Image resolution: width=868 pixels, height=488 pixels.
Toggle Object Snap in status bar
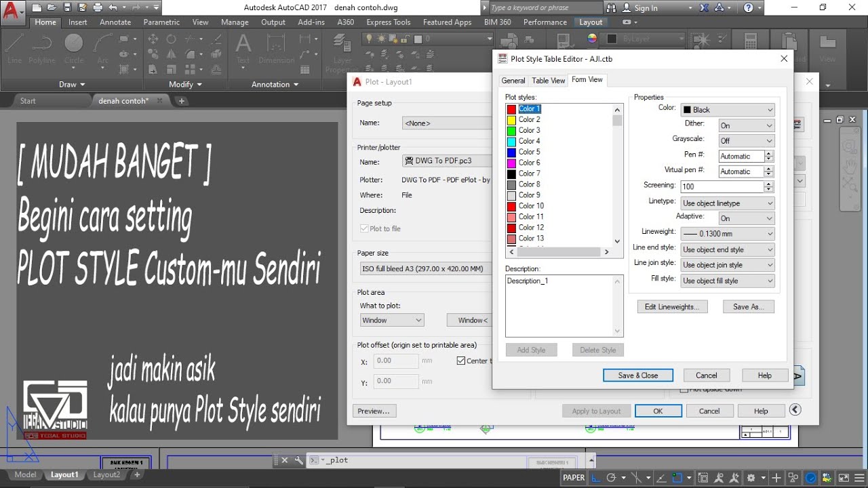click(x=677, y=477)
